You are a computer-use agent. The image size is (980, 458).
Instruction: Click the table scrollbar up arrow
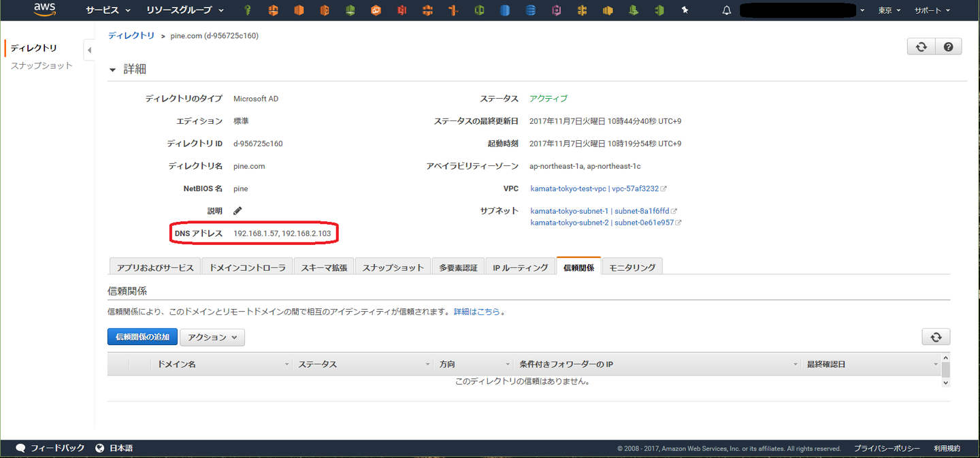[945, 357]
